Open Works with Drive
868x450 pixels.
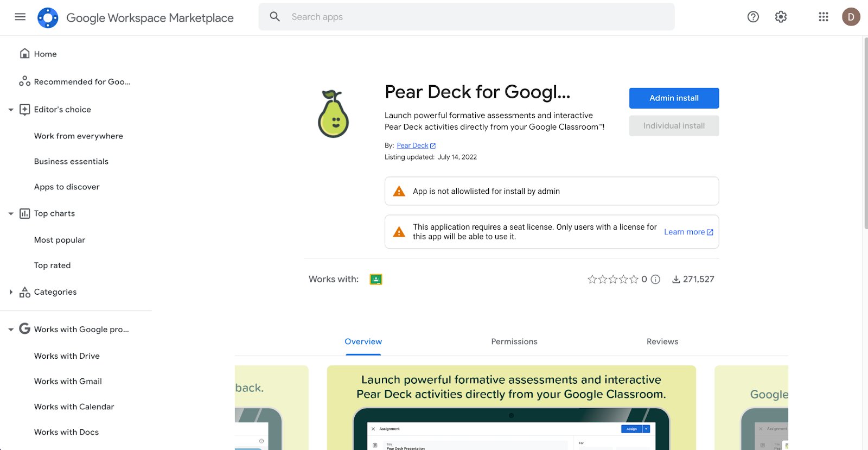pyautogui.click(x=67, y=356)
